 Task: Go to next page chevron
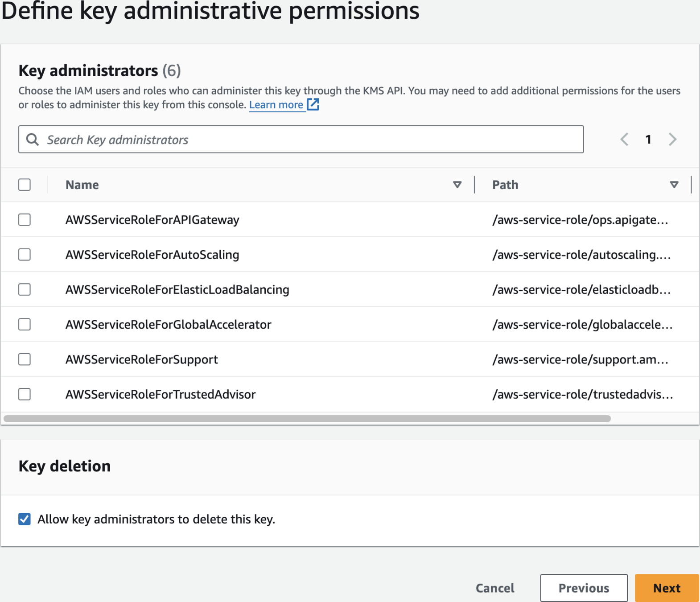[x=673, y=140]
